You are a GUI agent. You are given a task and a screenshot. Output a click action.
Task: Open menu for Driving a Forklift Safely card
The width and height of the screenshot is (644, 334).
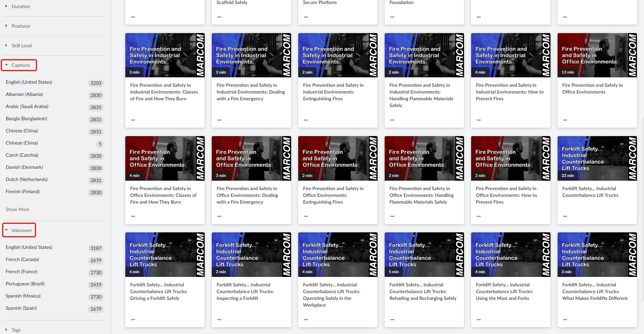(x=133, y=319)
